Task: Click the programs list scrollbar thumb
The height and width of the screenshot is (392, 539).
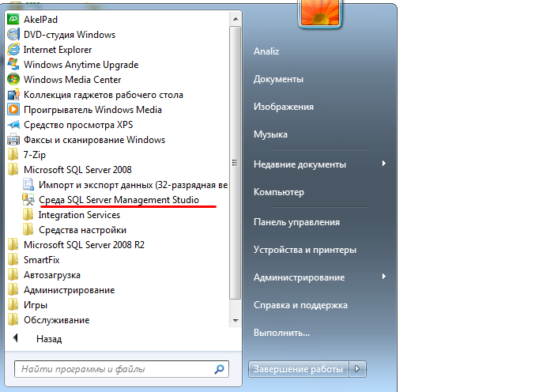Action: (236, 163)
